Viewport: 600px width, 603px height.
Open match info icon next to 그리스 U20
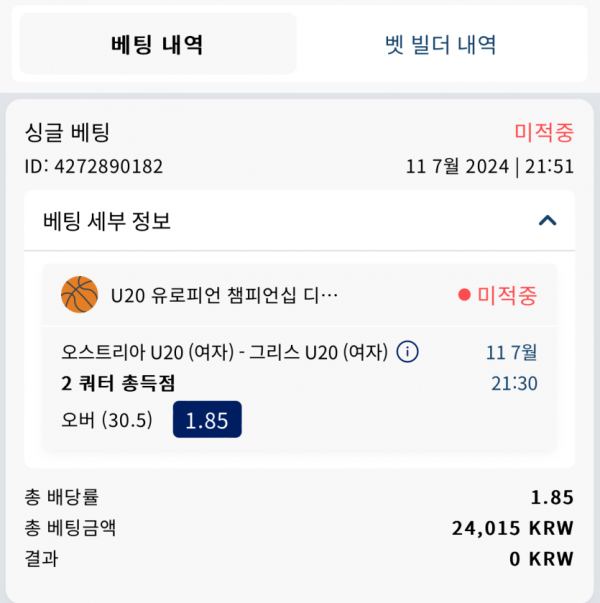click(x=407, y=351)
